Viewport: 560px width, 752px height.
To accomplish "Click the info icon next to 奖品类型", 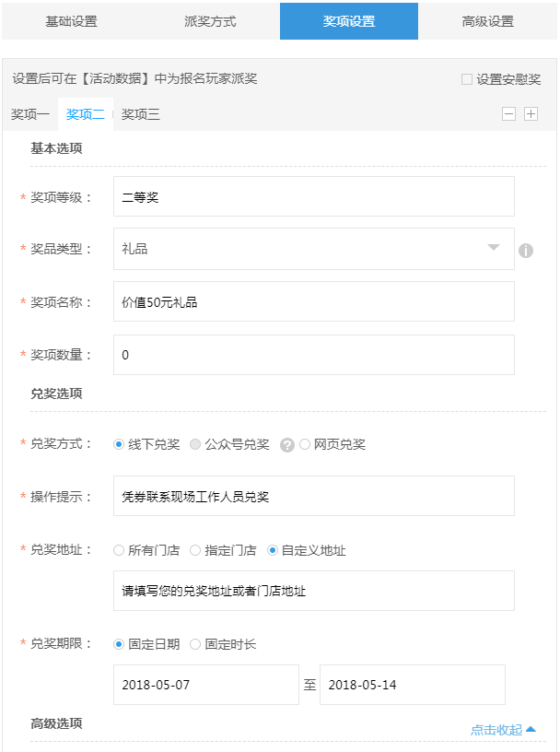I will (x=526, y=251).
